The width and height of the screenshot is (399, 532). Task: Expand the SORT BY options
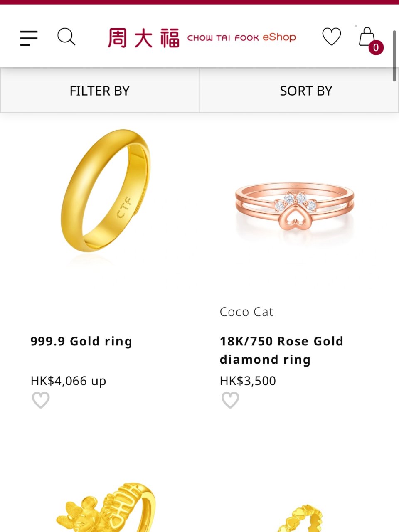[306, 91]
